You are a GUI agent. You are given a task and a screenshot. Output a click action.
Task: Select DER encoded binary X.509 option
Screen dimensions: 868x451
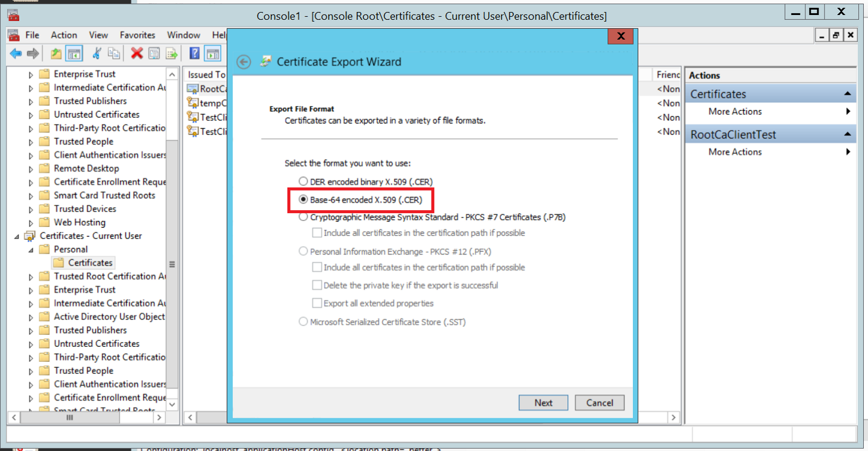tap(303, 181)
